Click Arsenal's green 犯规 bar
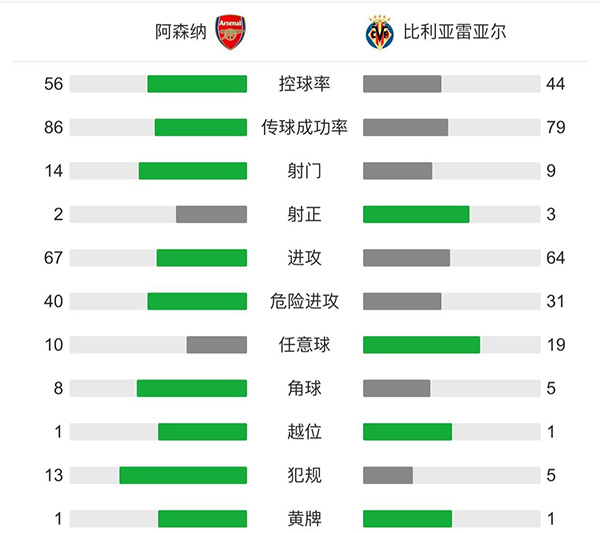 [182, 475]
